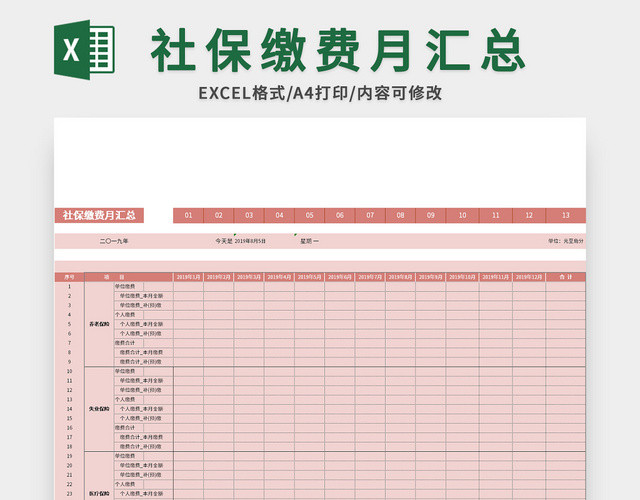Click the green Excel logo icon

(84, 50)
